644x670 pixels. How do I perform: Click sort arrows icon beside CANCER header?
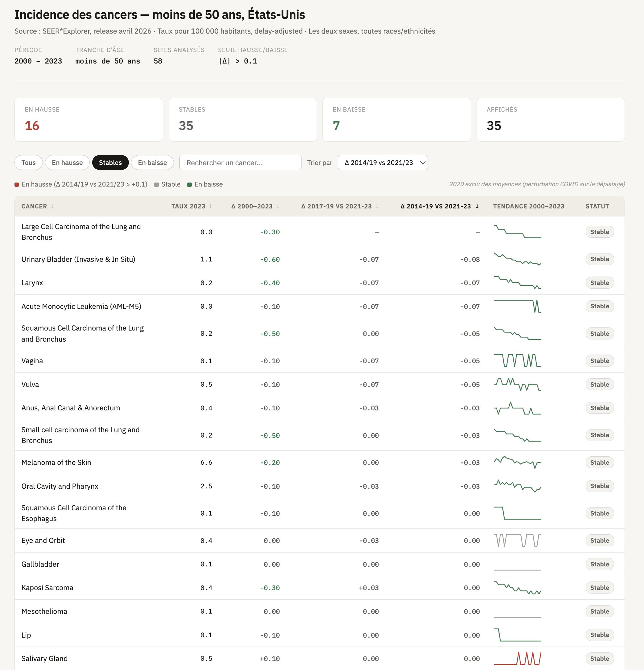click(x=52, y=206)
